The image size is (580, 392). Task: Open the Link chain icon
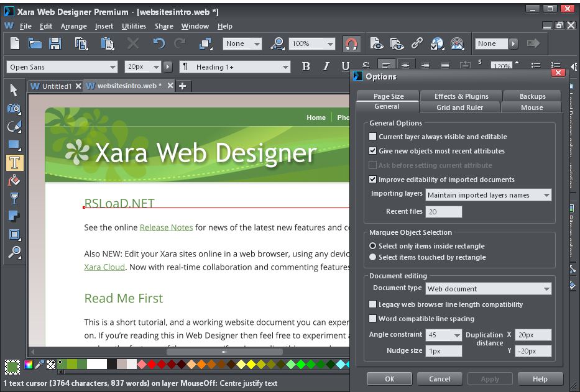pyautogui.click(x=417, y=43)
